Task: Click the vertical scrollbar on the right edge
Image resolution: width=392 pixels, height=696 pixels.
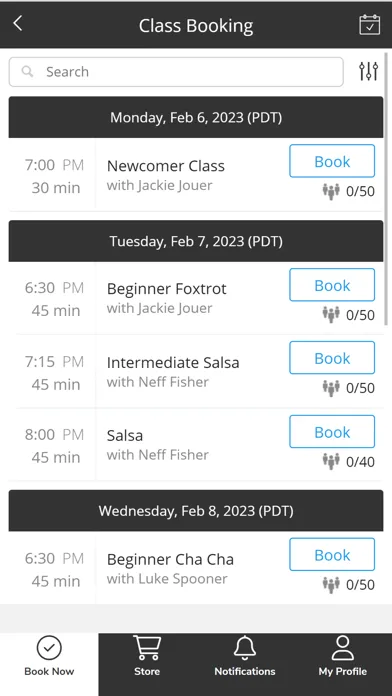Action: (x=387, y=184)
